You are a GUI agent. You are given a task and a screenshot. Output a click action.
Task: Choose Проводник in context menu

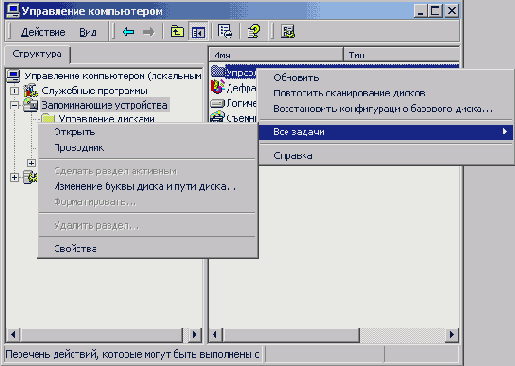click(148, 148)
